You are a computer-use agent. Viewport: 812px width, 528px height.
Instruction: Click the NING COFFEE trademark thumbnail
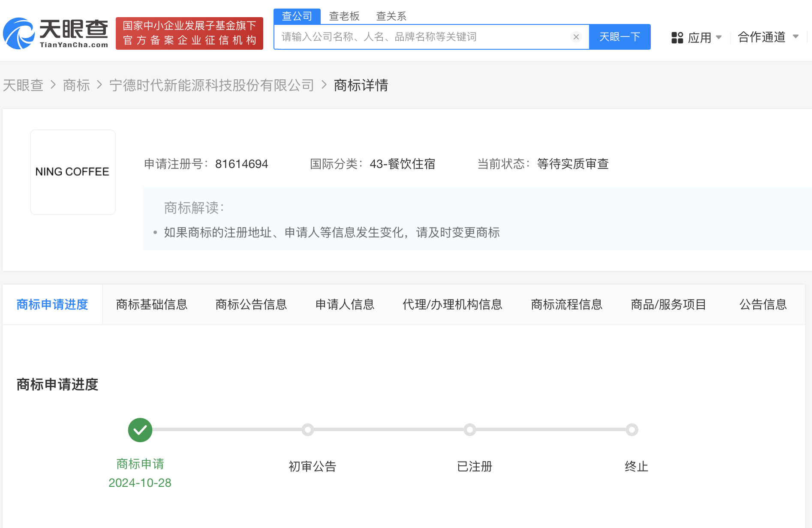[x=73, y=172]
